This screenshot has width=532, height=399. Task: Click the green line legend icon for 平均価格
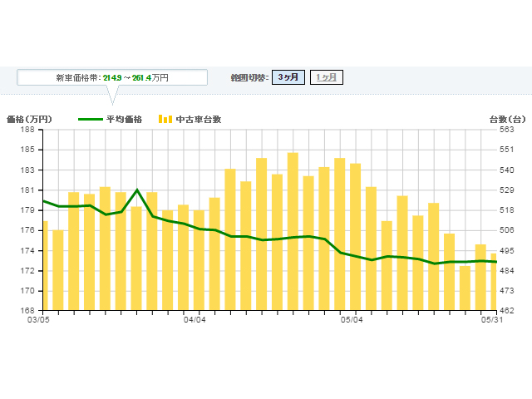tap(89, 120)
